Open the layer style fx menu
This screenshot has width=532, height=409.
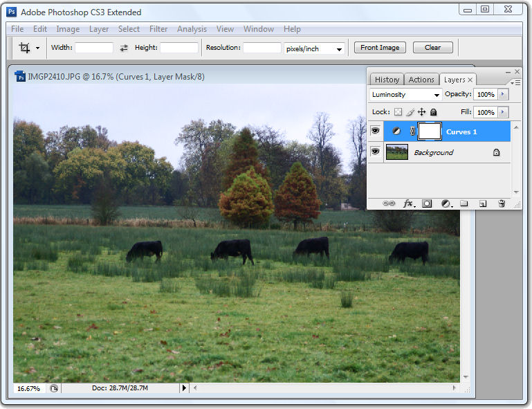point(408,203)
